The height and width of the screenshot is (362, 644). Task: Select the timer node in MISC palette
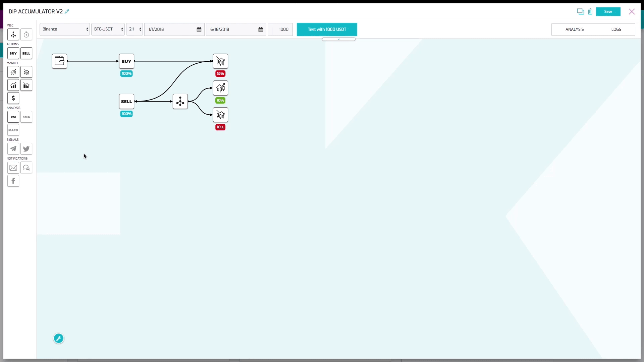tap(26, 35)
